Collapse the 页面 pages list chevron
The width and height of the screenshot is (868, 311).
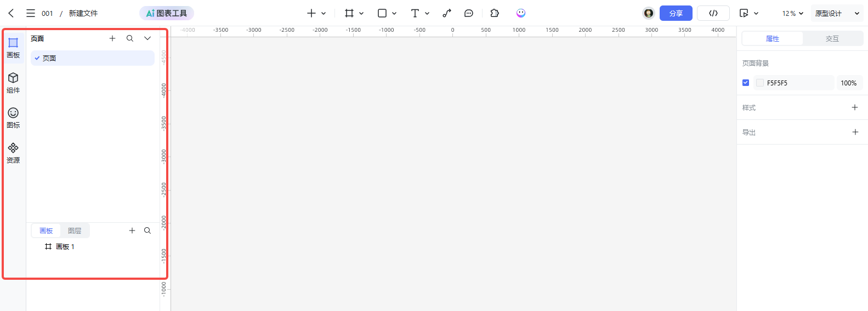[x=147, y=38]
